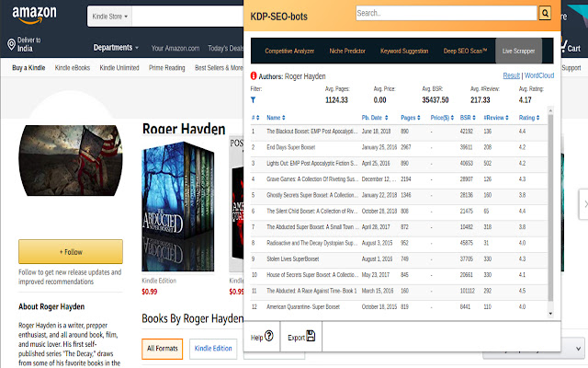Sort table by Rating column
This screenshot has height=368, width=588.
click(x=529, y=118)
